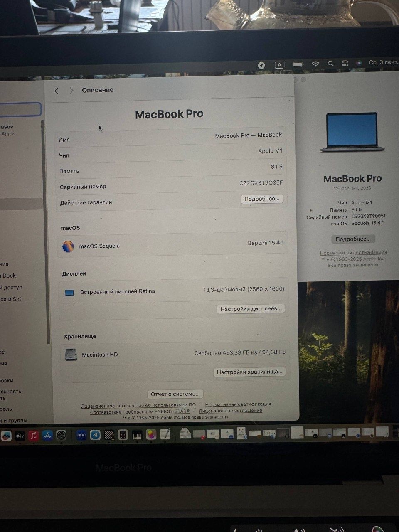Open Telegram from the Dock
399x532 pixels.
[x=95, y=435]
